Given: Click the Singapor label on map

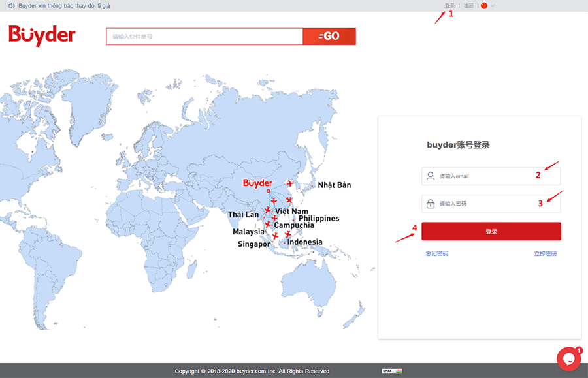Looking at the screenshot, I should coord(254,244).
